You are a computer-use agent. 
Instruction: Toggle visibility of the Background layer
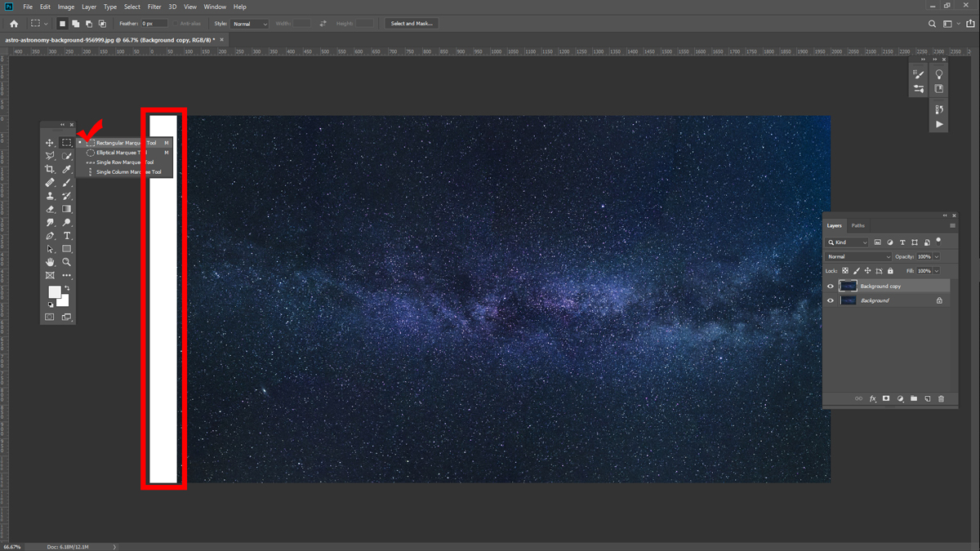pos(831,300)
